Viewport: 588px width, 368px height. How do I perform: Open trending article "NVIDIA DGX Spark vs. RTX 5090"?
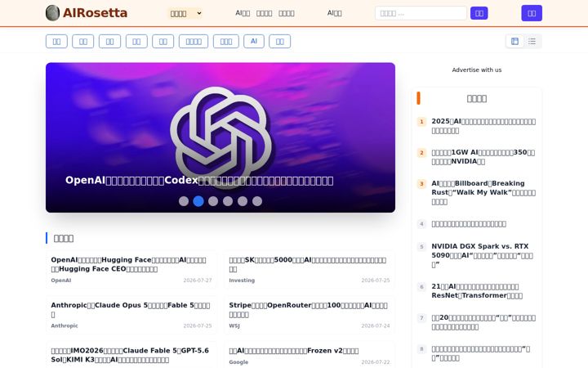[483, 255]
